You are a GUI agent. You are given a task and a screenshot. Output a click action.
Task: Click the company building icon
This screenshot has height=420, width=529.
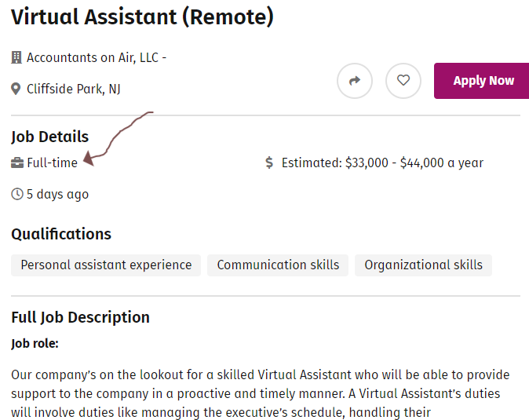tap(16, 57)
